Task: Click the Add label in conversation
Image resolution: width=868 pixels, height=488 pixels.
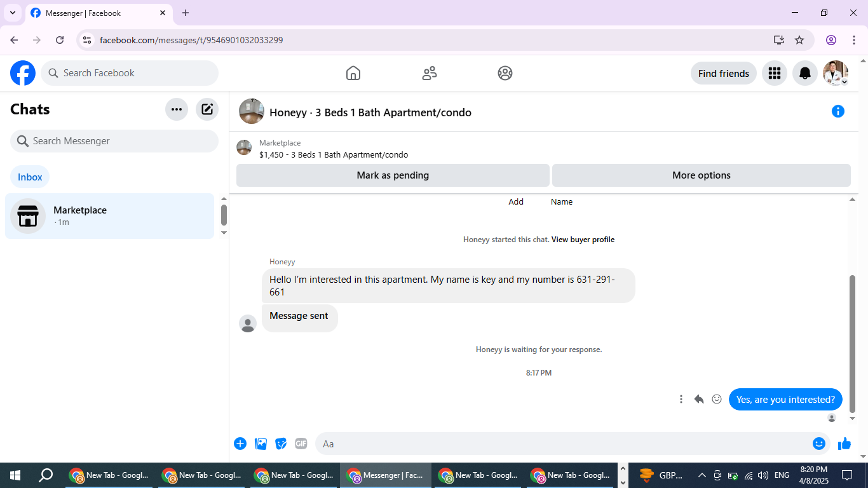Action: pyautogui.click(x=516, y=201)
